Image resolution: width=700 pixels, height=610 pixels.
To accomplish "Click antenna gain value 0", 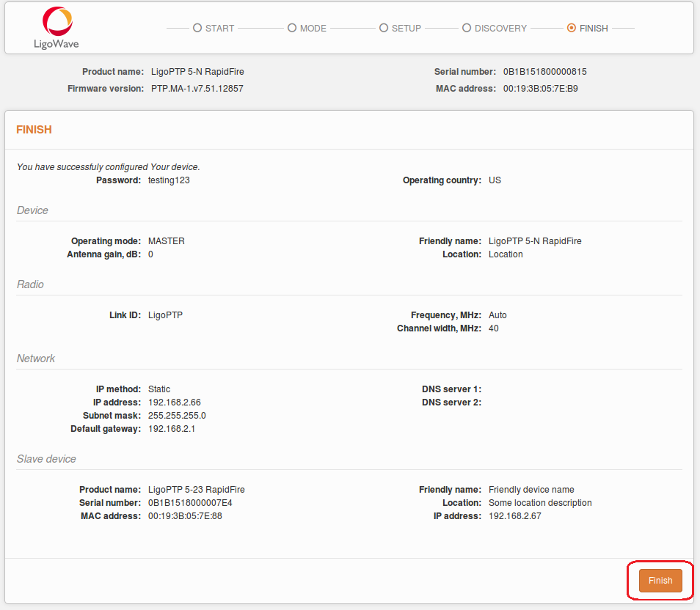I will coord(150,254).
